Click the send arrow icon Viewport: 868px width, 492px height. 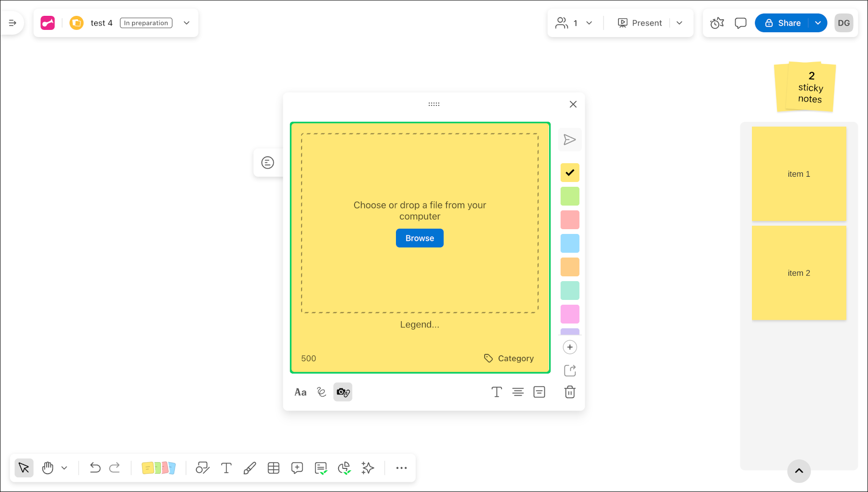tap(570, 140)
